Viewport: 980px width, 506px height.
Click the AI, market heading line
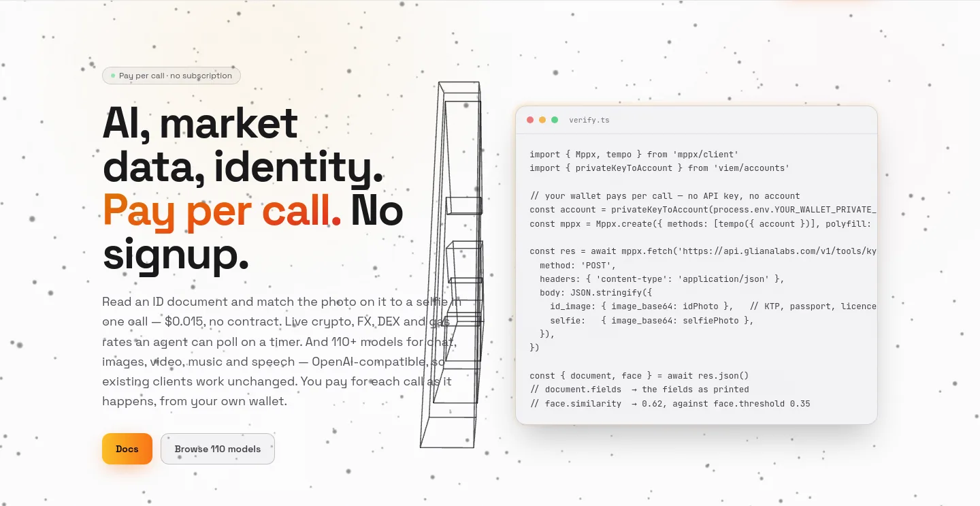[200, 123]
